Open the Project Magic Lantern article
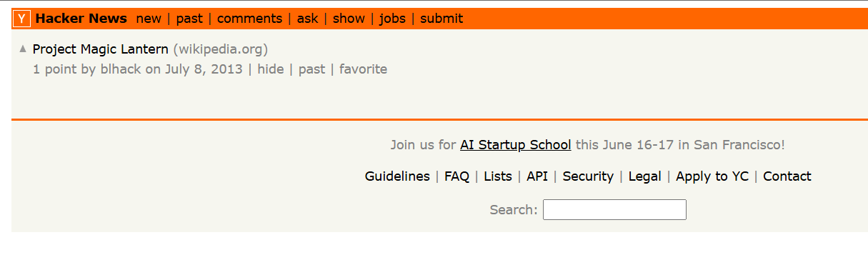Image resolution: width=868 pixels, height=260 pixels. pos(101,49)
